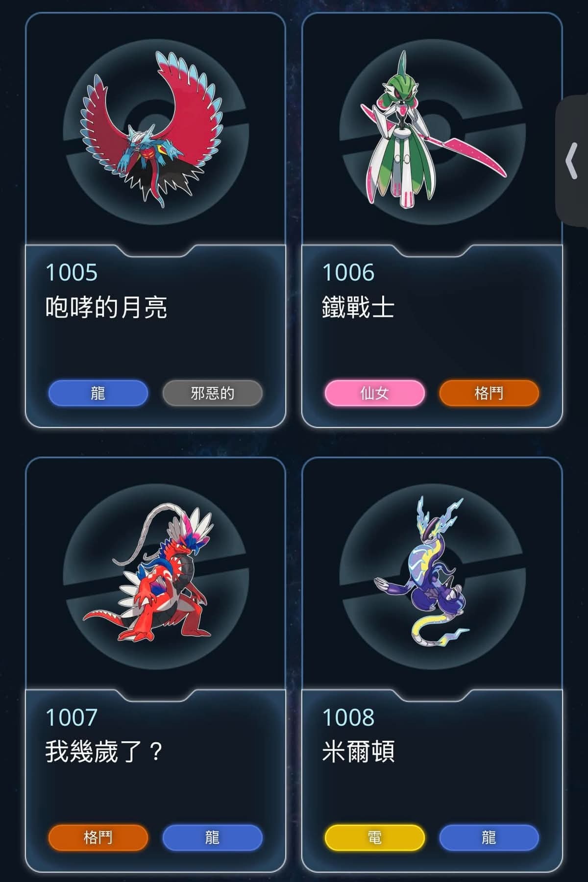Select the Miraidon Pokémon artwork
Image resolution: width=588 pixels, height=882 pixels.
coord(422,571)
